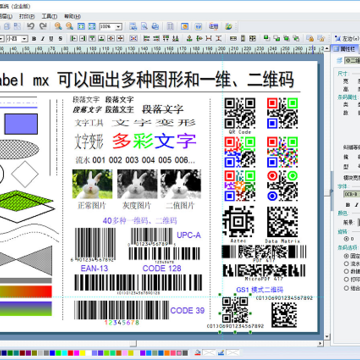This screenshot has width=360, height=360.
Task: Open the font name dropdown in properties panel
Action: click(352, 194)
